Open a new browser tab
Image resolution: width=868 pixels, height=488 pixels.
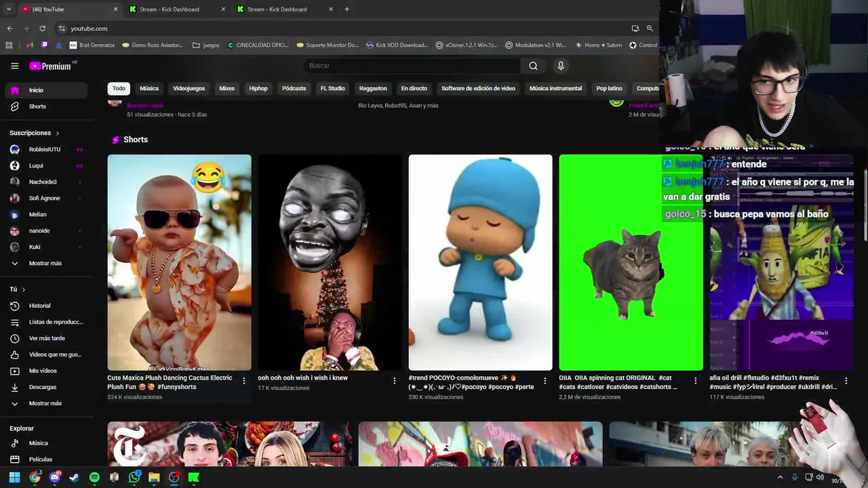pos(347,9)
